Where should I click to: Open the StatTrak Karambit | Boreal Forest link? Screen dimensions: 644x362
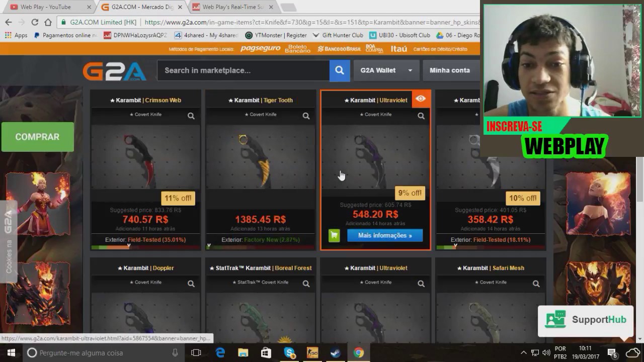[x=260, y=268]
